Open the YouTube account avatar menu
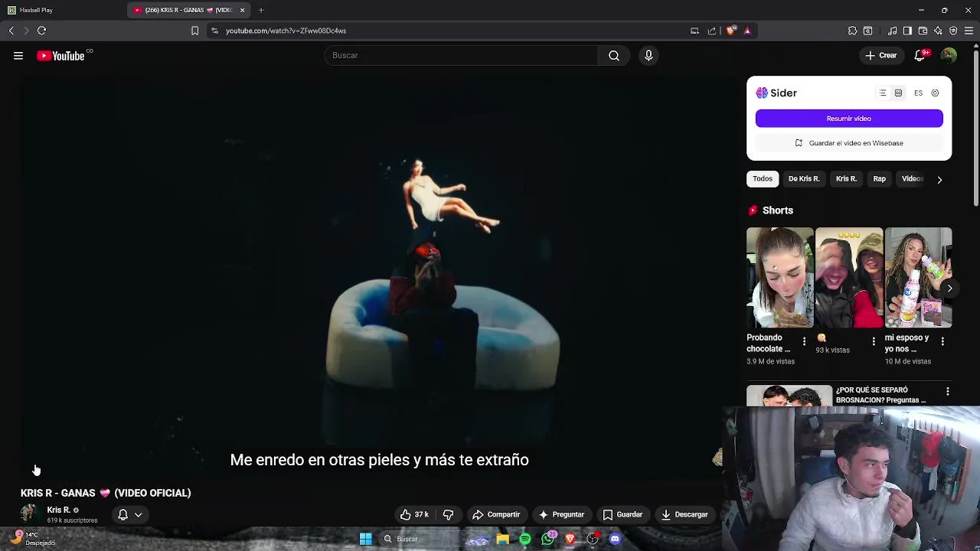Viewport: 980px width, 551px height. click(x=949, y=55)
